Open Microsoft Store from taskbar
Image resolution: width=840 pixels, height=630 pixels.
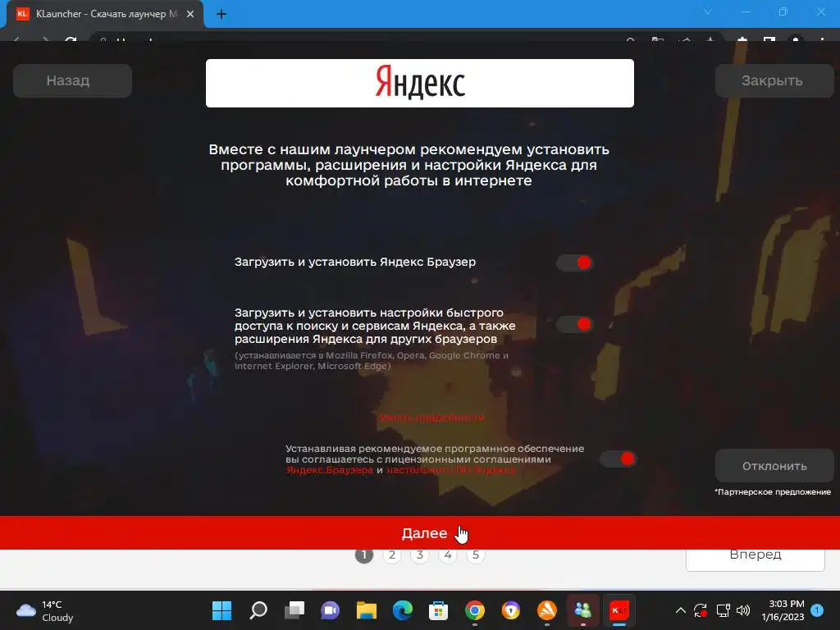point(438,610)
